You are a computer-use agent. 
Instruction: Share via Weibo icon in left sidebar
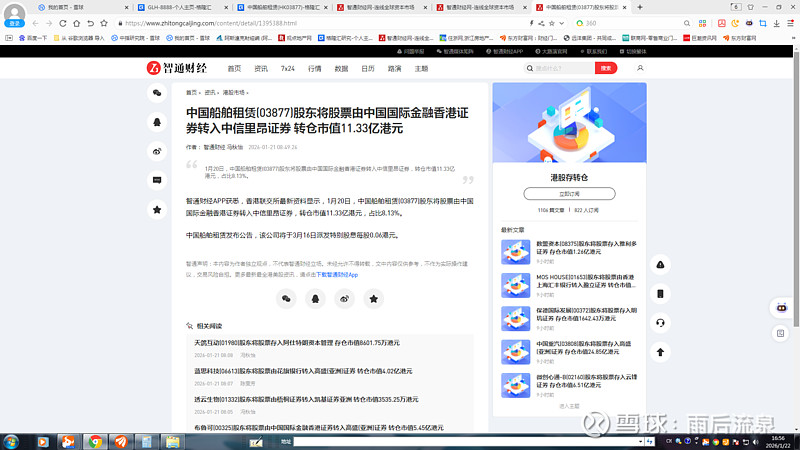[157, 151]
